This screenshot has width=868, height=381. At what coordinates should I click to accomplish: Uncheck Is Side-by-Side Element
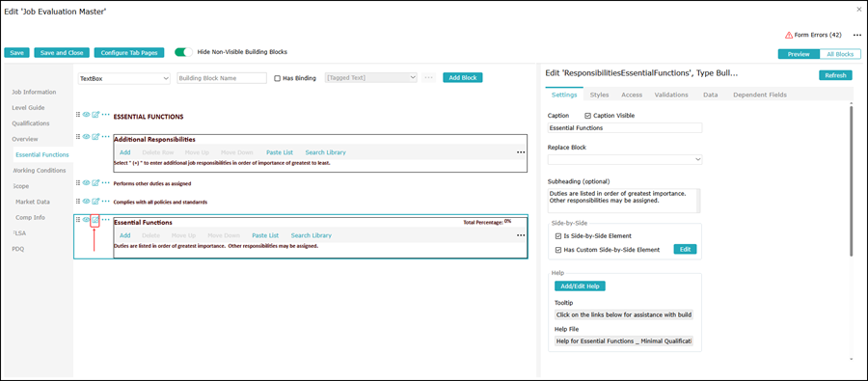(558, 236)
